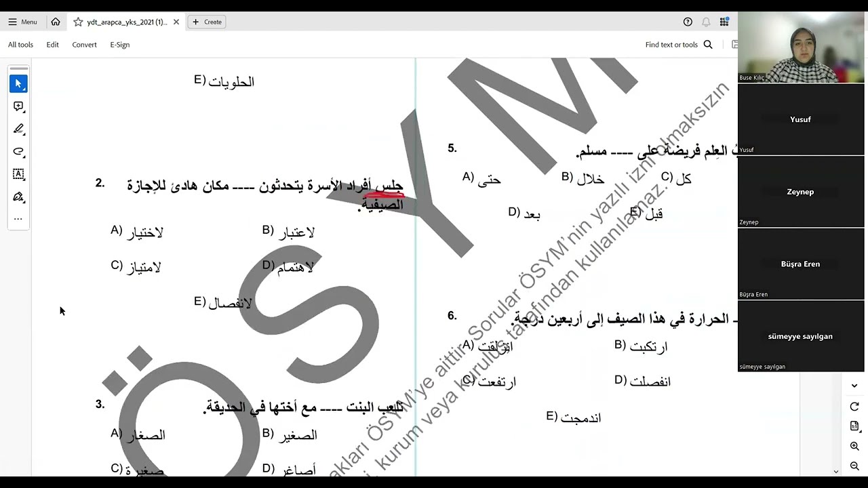Star the ydt_arapca_yks_2021 document
The height and width of the screenshot is (488, 868).
[x=78, y=22]
